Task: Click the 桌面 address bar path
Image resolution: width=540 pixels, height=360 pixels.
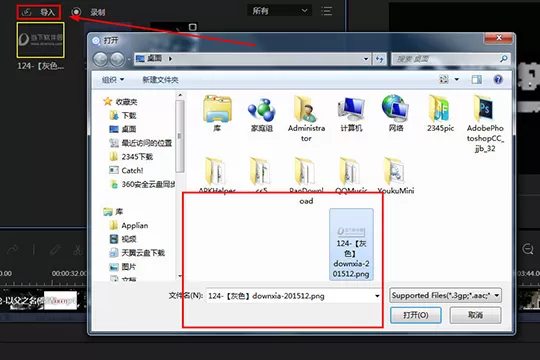Action: click(x=154, y=59)
